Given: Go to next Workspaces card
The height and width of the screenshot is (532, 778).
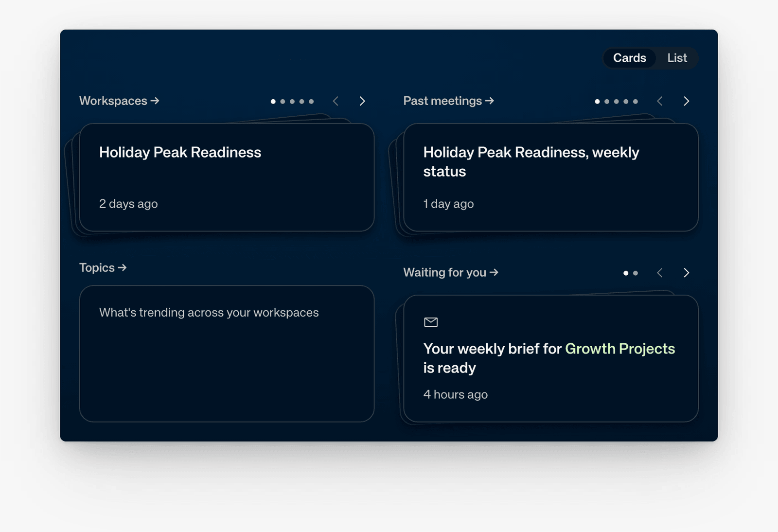Looking at the screenshot, I should coord(362,101).
